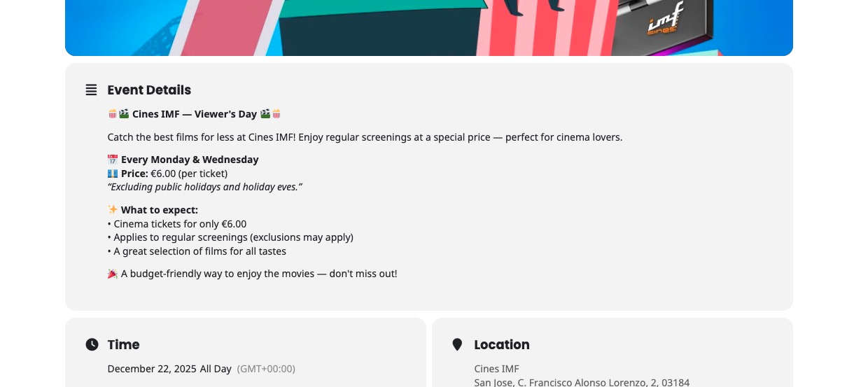Click the GMT+00:00 timezone label

pos(266,369)
